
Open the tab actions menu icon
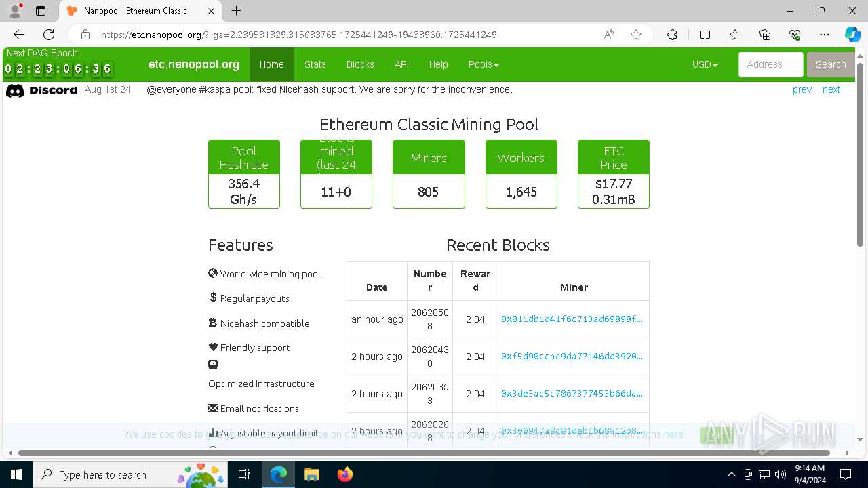(x=41, y=11)
